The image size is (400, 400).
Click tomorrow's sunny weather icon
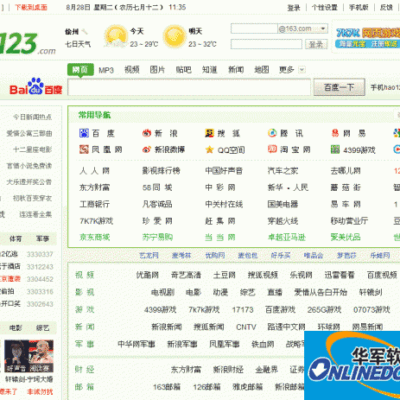click(174, 36)
